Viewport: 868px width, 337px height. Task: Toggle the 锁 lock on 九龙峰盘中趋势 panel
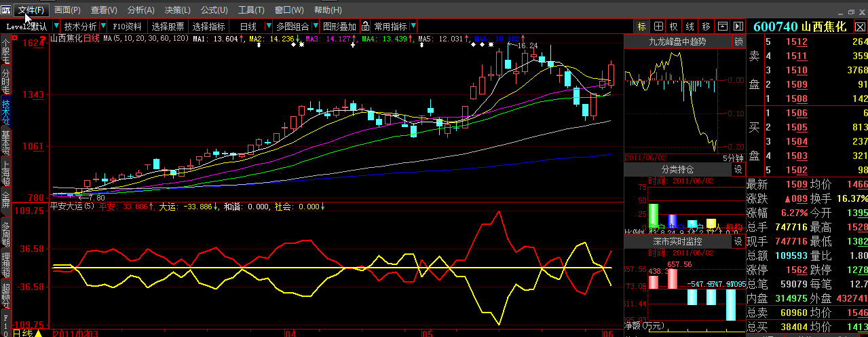click(738, 41)
